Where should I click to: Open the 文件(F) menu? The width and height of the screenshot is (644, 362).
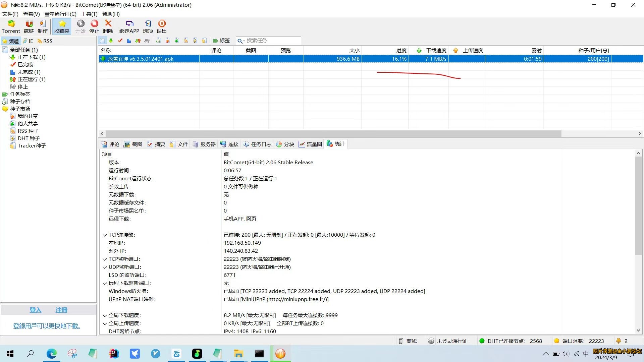[x=10, y=14]
